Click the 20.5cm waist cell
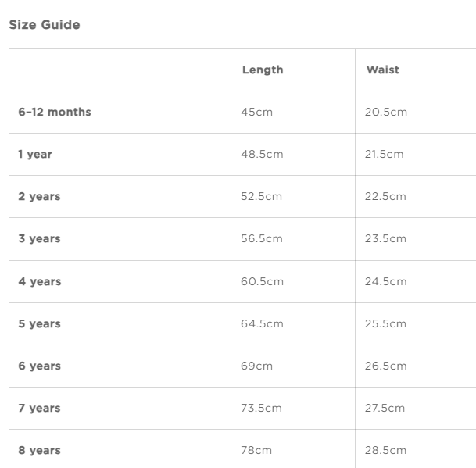The image size is (476, 468). pyautogui.click(x=385, y=112)
